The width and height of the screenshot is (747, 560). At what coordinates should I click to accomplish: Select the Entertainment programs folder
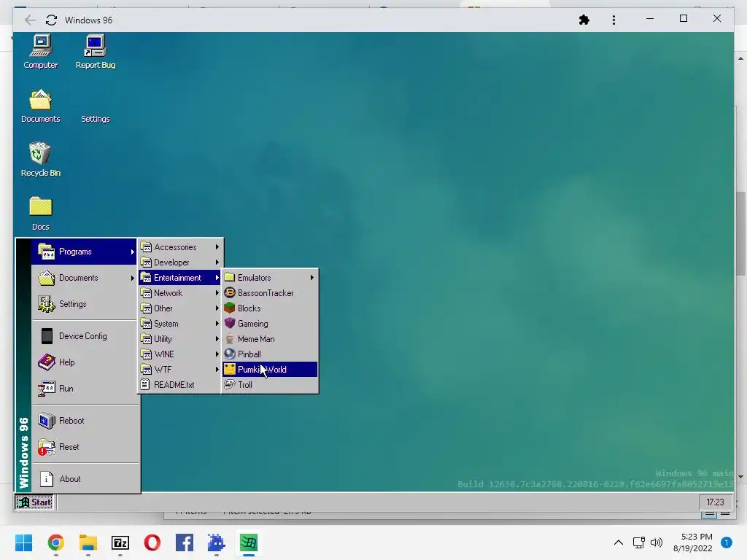click(180, 278)
